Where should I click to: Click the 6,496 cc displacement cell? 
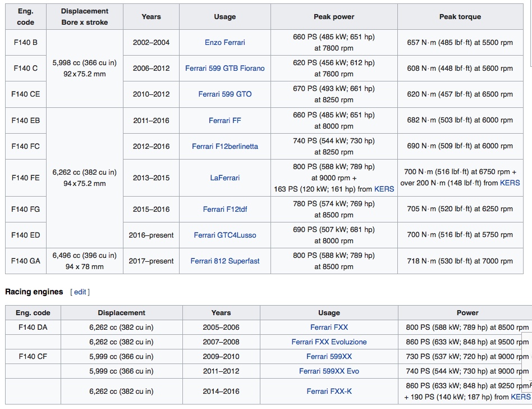(85, 261)
